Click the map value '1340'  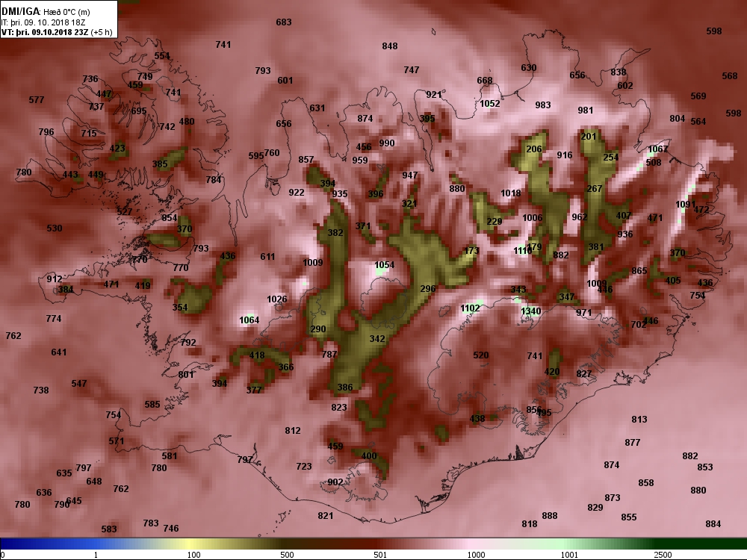tap(530, 311)
